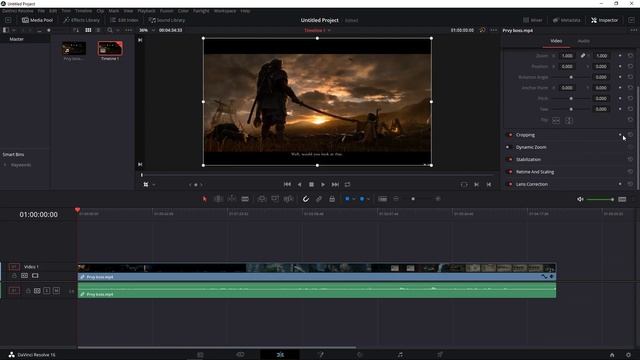640x360 pixels.
Task: Toggle timeline Snapping magnet icon
Action: (x=305, y=199)
